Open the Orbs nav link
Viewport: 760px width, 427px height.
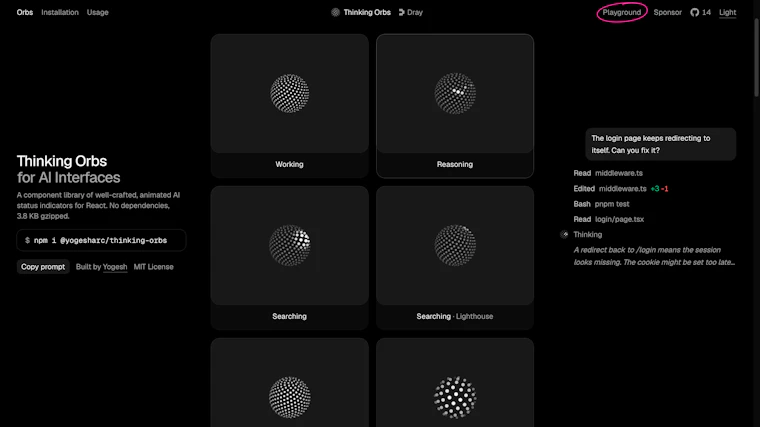point(25,12)
